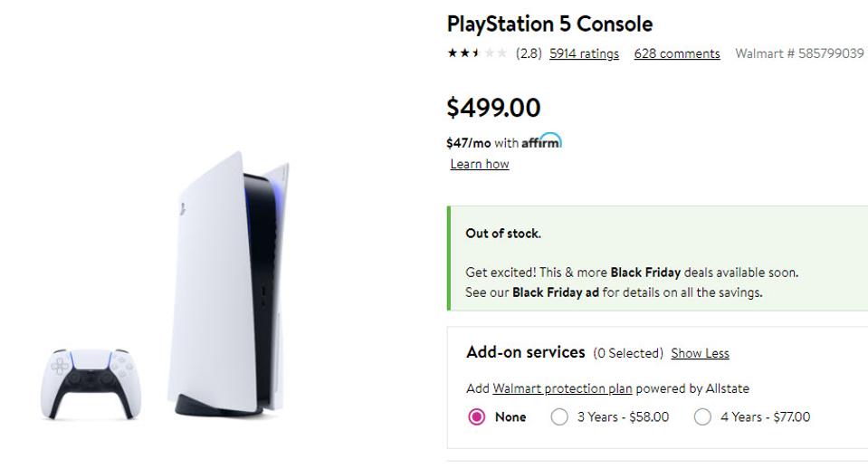Image resolution: width=868 pixels, height=469 pixels.
Task: Click the (2.8) rating score
Action: [x=529, y=53]
